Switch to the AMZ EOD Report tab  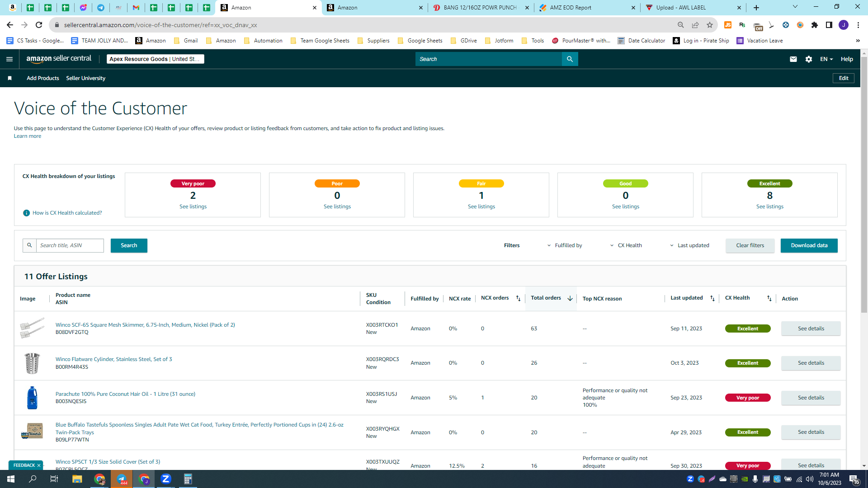587,8
